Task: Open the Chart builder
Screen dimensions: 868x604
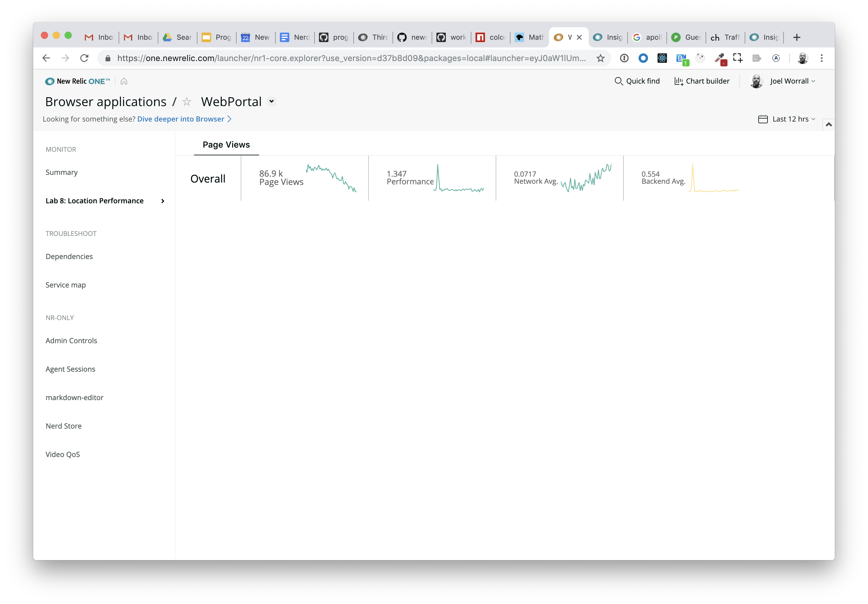Action: tap(702, 81)
